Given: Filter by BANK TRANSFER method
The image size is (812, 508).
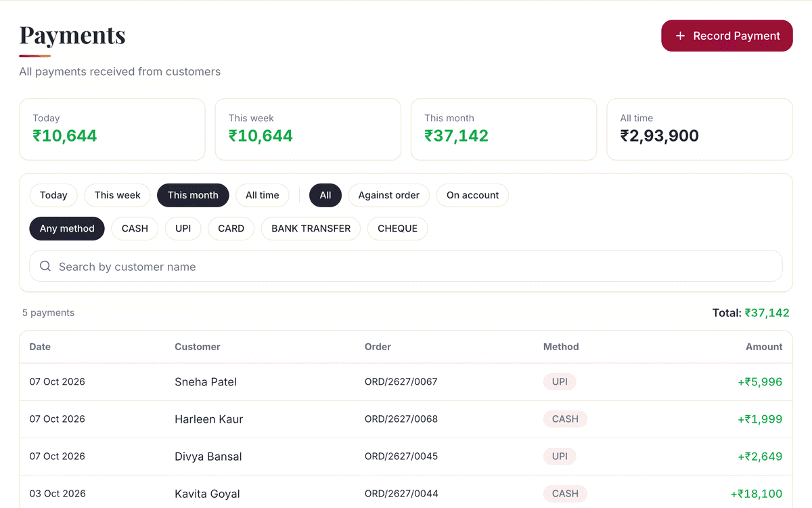Looking at the screenshot, I should tap(311, 228).
